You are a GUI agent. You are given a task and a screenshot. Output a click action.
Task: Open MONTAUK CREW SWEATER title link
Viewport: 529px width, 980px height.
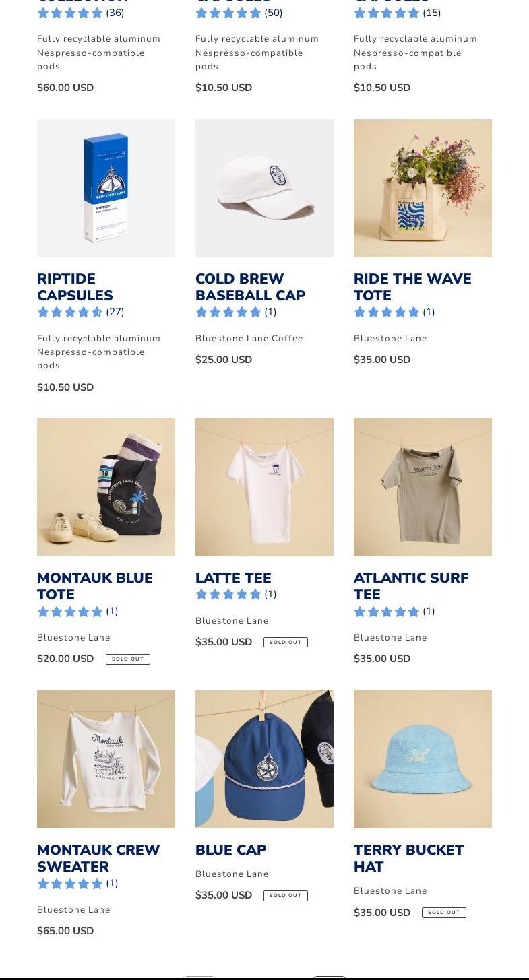(98, 858)
